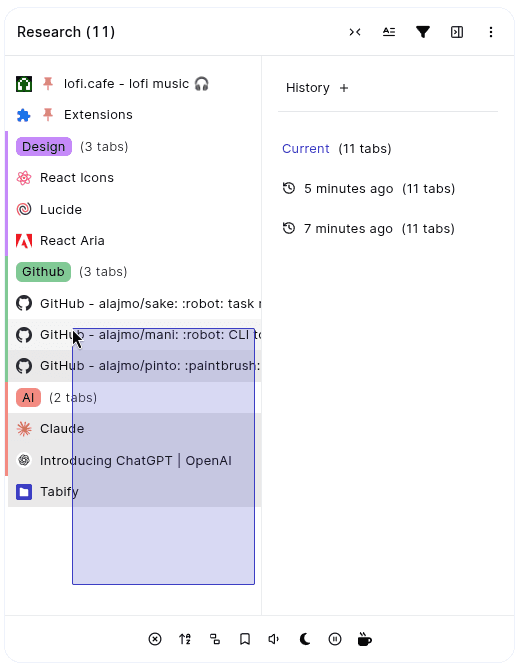This screenshot has height=669, width=520.
Task: Click the Lucide spiral favicon
Action: pyautogui.click(x=24, y=209)
